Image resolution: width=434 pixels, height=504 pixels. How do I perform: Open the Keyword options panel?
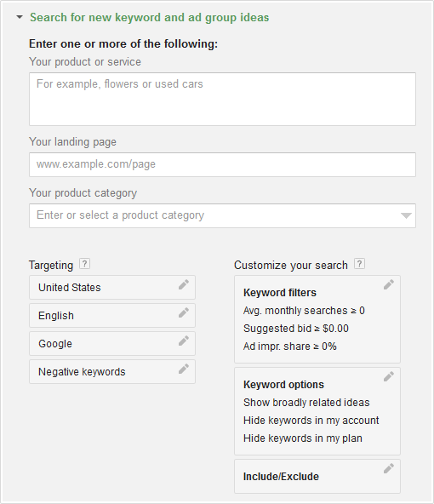(317, 411)
